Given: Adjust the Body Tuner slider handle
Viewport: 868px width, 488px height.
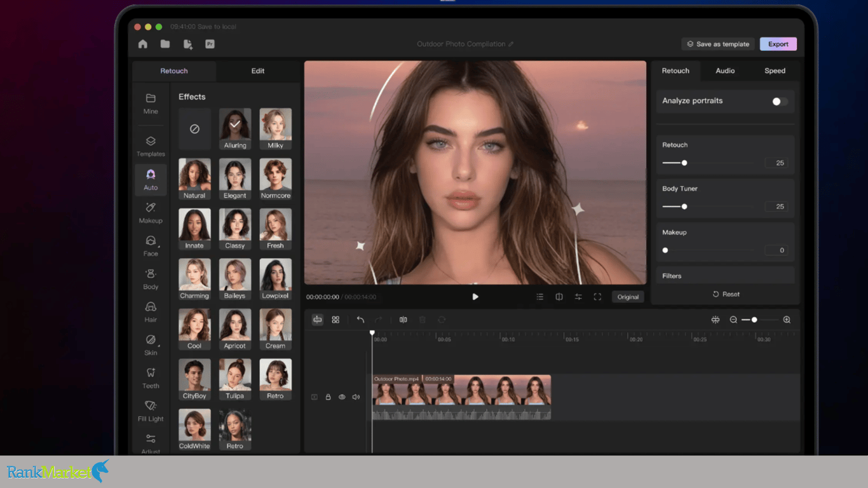Looking at the screenshot, I should 684,207.
